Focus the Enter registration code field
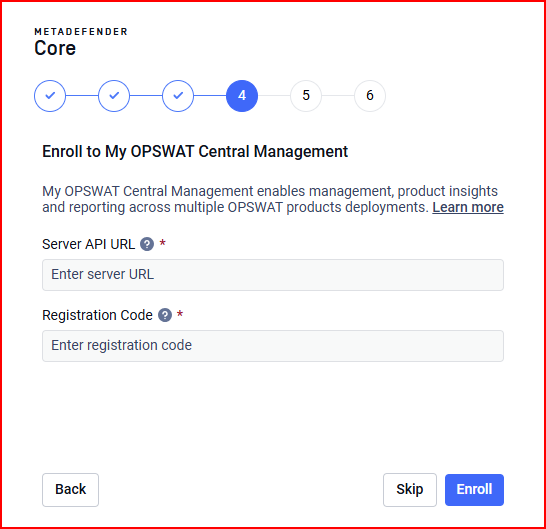The height and width of the screenshot is (529, 546). coord(273,346)
